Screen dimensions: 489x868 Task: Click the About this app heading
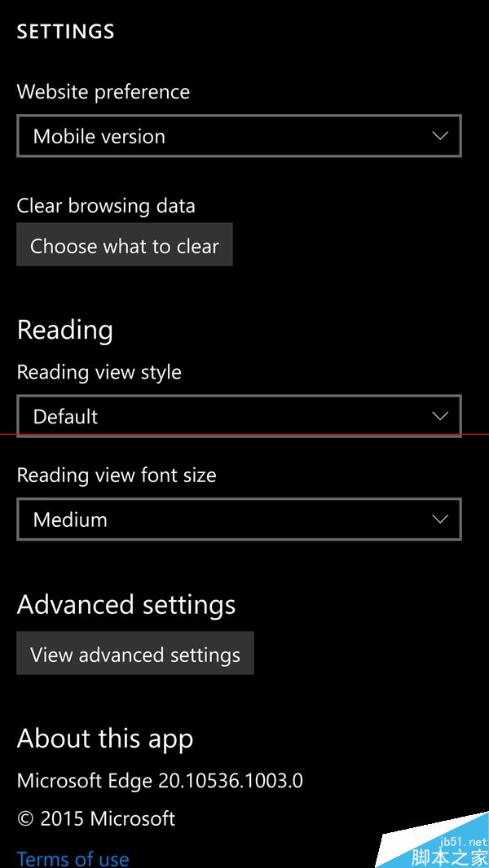105,739
